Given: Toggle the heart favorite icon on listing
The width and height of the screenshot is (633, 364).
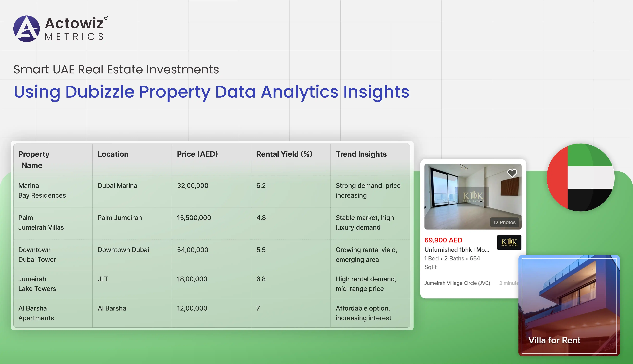Looking at the screenshot, I should 512,173.
